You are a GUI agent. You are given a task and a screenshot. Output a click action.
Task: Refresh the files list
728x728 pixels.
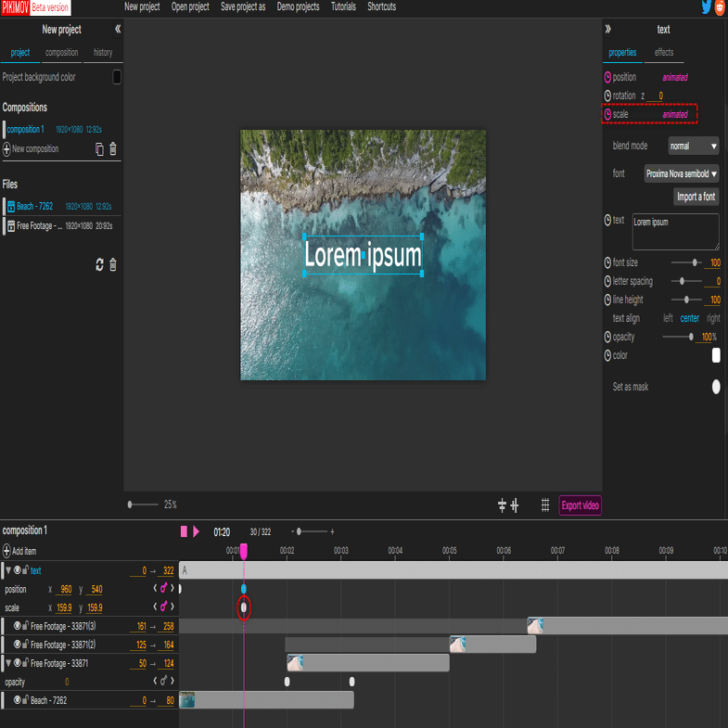(99, 264)
